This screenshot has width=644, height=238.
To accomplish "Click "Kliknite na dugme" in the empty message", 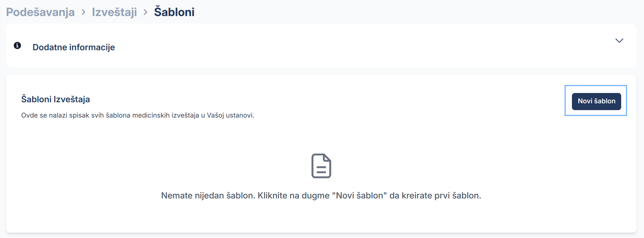I will tap(293, 196).
